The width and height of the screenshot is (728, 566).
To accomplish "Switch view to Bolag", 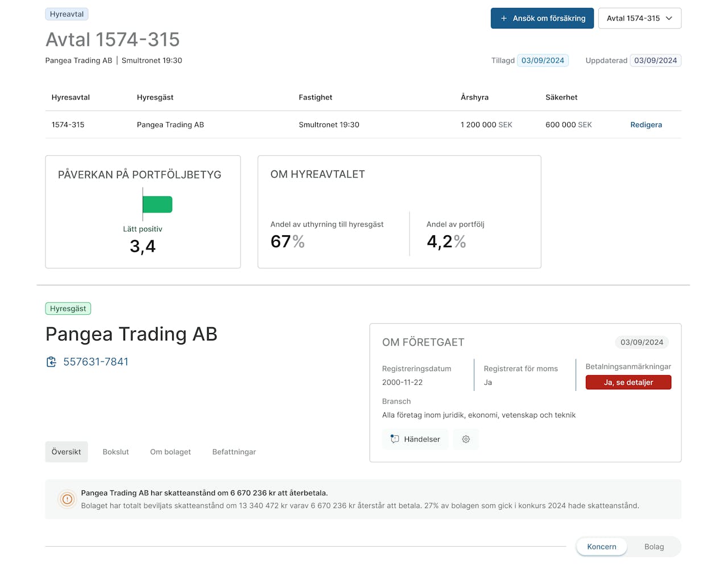I will [x=654, y=547].
